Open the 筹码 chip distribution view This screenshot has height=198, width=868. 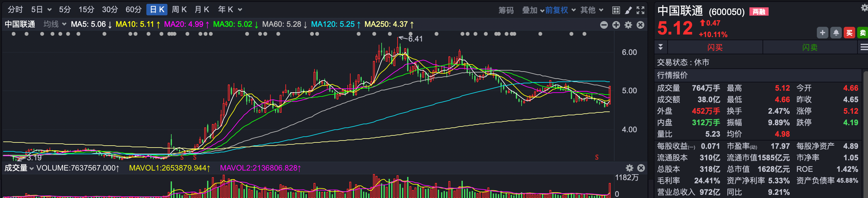click(x=506, y=10)
